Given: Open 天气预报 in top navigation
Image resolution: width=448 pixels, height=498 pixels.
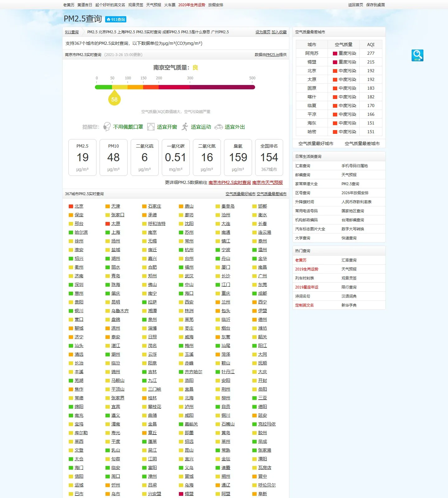Looking at the screenshot, I should [x=154, y=5].
